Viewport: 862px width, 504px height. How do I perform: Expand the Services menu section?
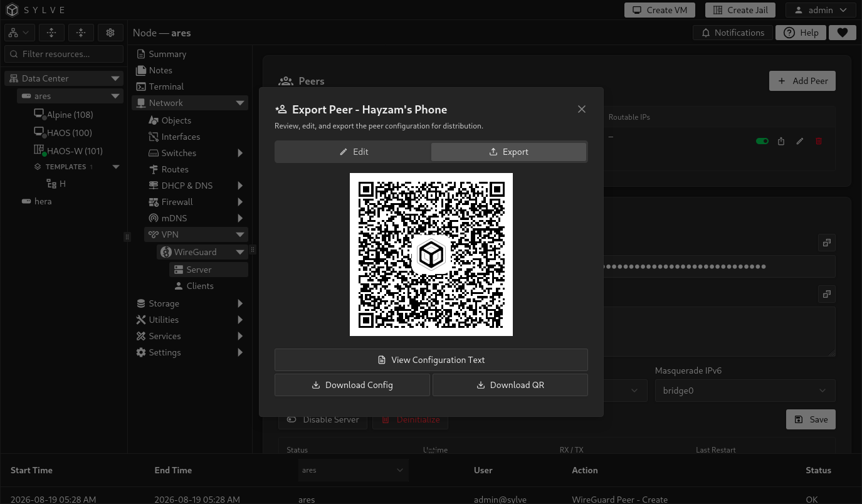pos(240,336)
